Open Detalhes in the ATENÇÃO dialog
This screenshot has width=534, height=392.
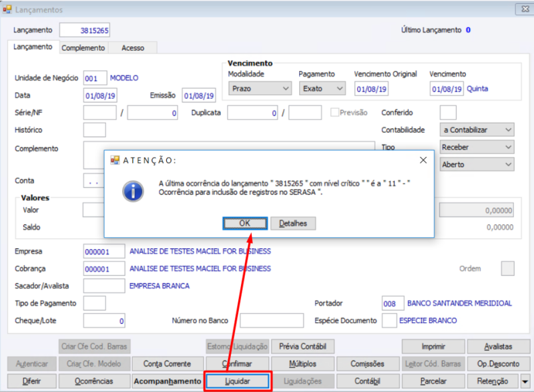293,224
